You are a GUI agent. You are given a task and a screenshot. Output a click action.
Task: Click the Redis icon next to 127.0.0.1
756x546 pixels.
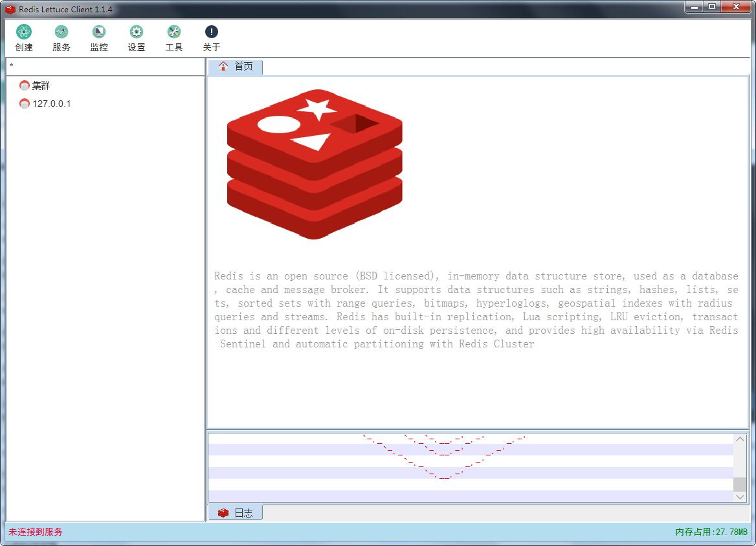pyautogui.click(x=24, y=104)
